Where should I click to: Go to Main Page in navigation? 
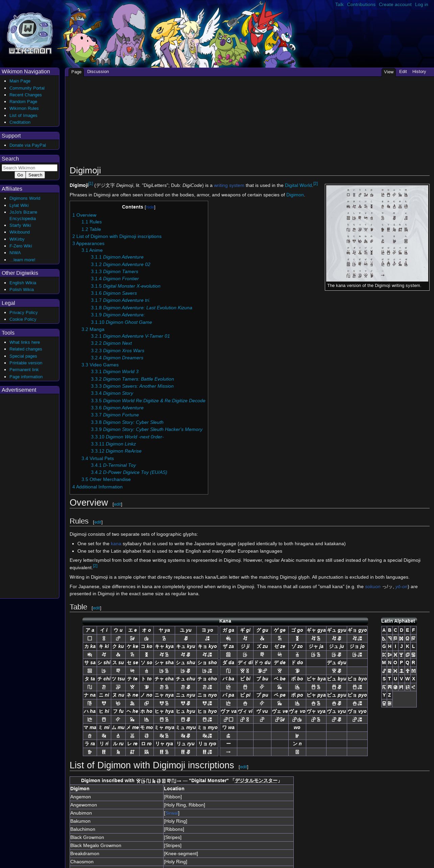20,81
